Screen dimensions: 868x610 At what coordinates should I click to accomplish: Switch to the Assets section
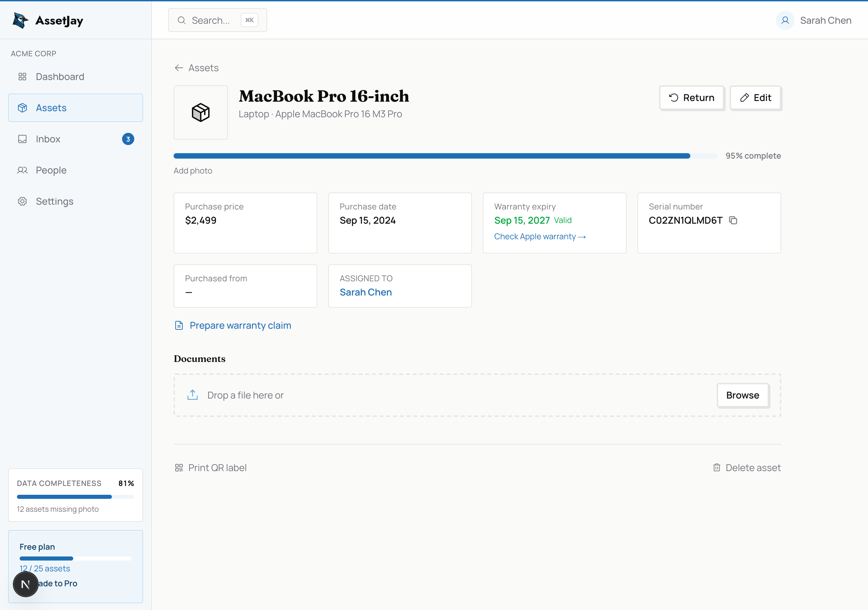[52, 108]
